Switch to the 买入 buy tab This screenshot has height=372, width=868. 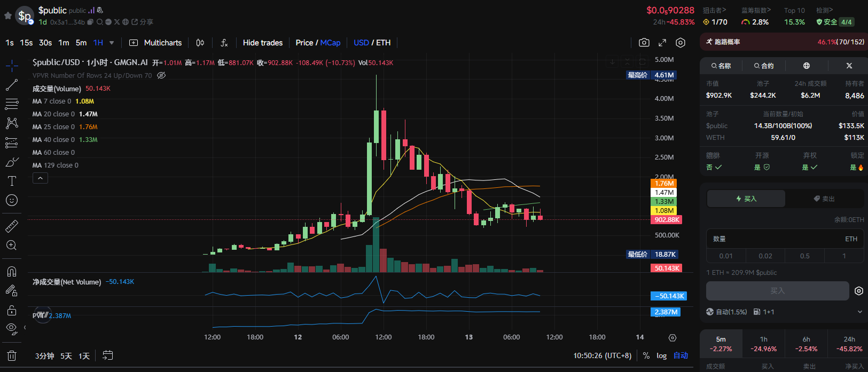746,199
